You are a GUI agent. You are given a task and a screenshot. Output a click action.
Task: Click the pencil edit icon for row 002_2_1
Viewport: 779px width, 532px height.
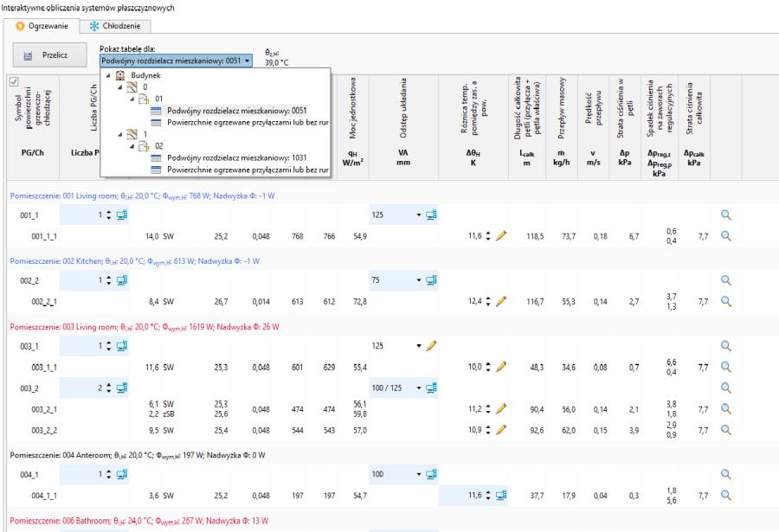tap(501, 301)
